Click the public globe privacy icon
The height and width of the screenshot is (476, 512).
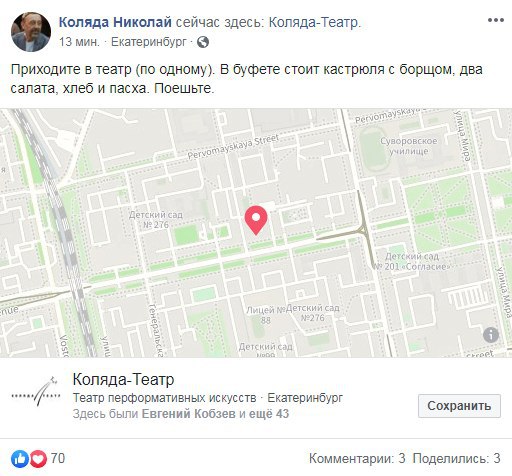203,42
